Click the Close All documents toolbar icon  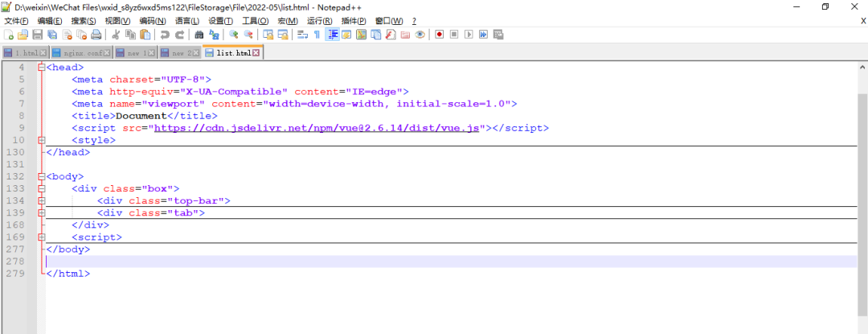pyautogui.click(x=81, y=35)
